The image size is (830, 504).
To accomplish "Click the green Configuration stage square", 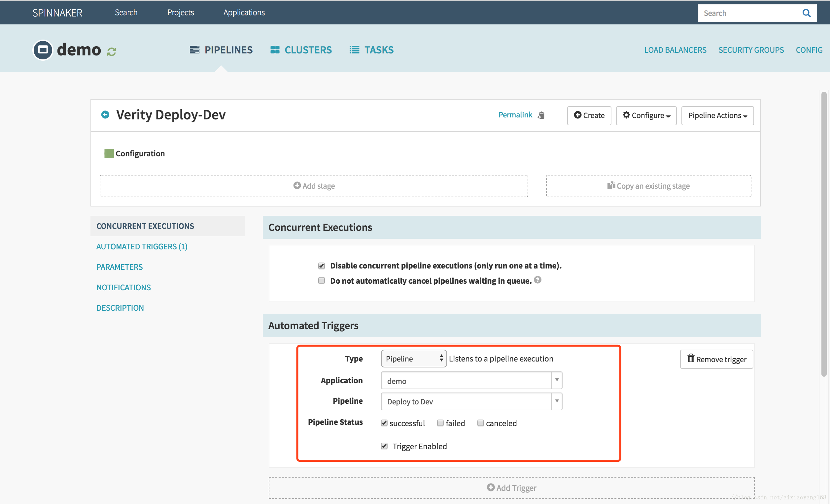I will click(109, 153).
